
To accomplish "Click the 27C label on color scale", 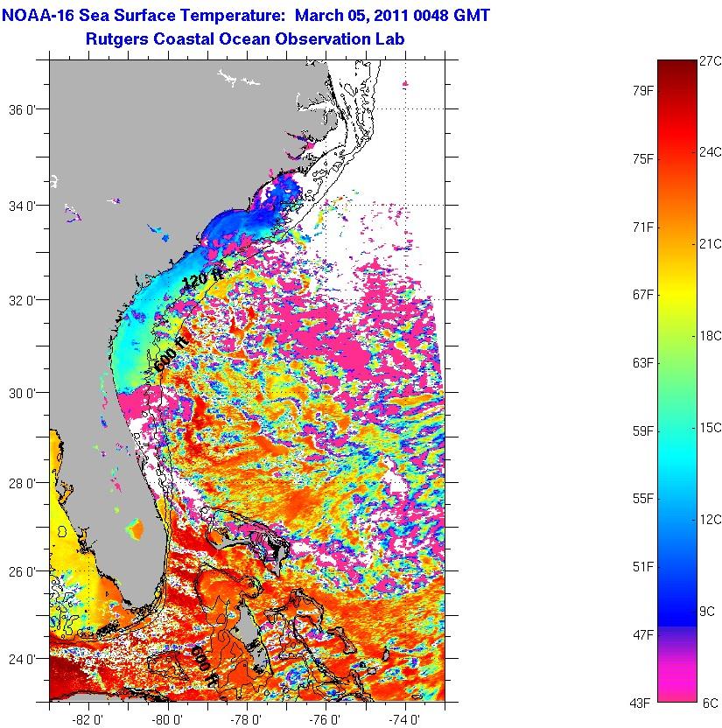I will tap(711, 61).
